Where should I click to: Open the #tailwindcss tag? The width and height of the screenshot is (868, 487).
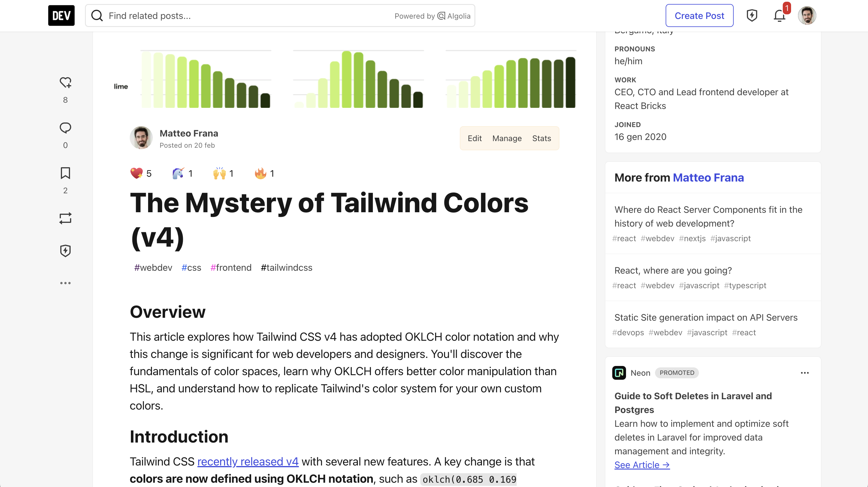286,267
